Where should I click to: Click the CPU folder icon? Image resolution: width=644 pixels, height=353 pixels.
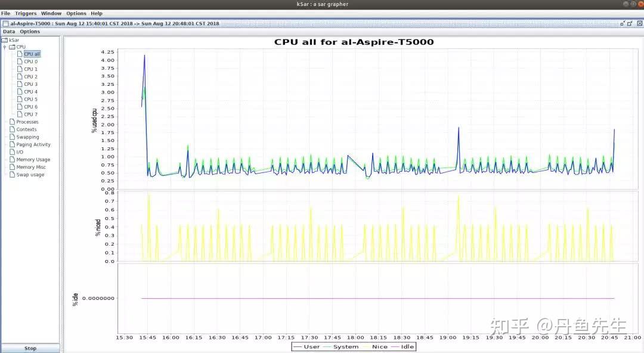point(13,47)
